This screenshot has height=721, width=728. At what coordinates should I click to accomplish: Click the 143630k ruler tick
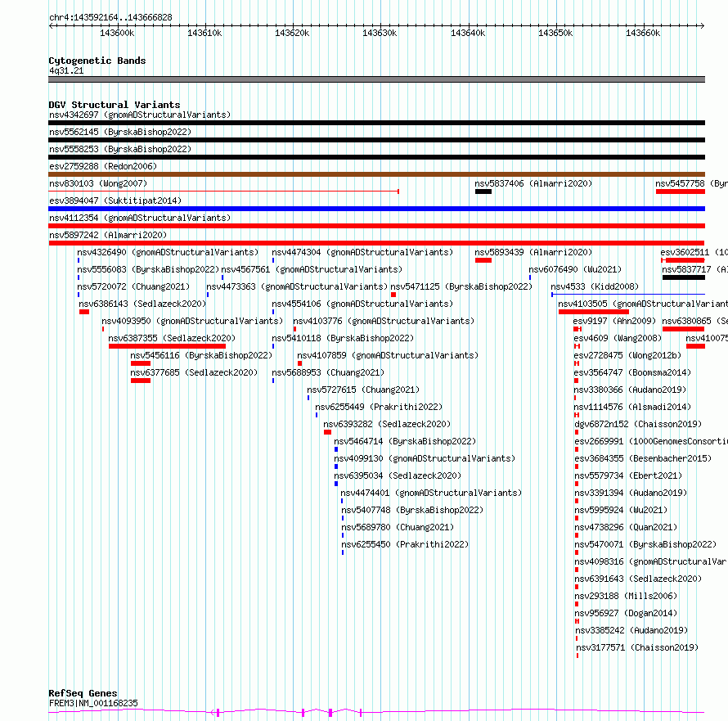[380, 33]
